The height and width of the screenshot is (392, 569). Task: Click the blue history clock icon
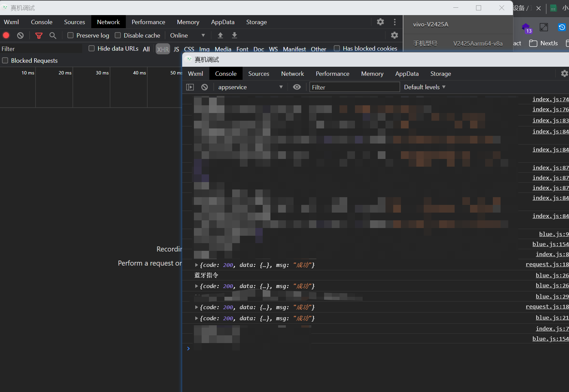click(x=562, y=27)
